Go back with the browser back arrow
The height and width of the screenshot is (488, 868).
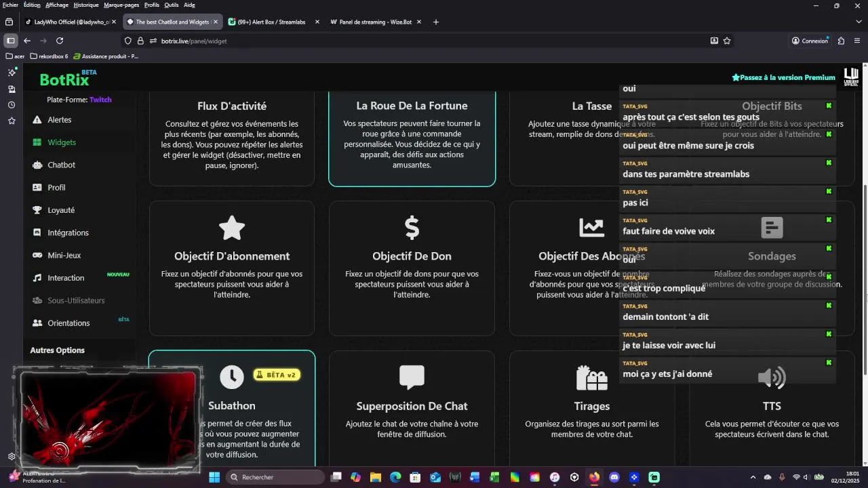tap(27, 41)
